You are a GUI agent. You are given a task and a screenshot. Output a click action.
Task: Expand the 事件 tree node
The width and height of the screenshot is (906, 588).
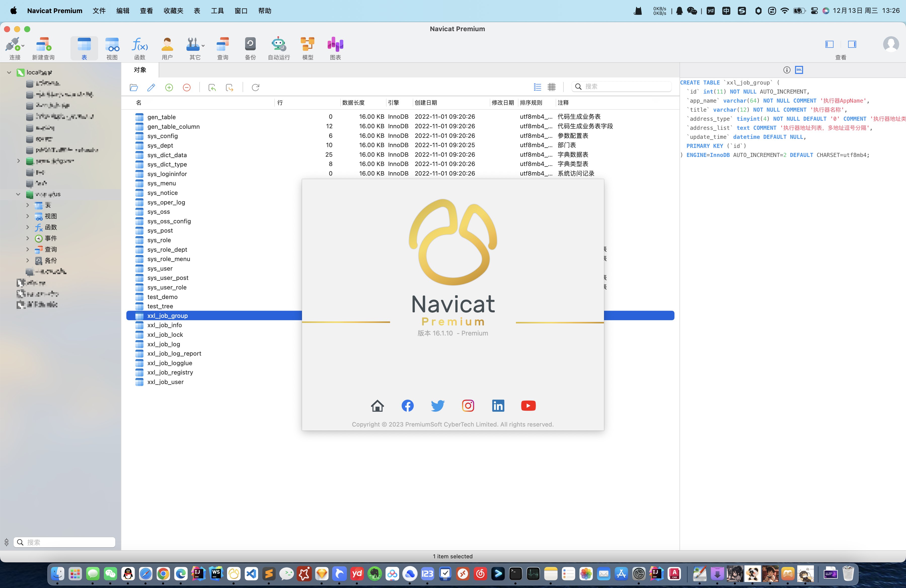tap(27, 238)
